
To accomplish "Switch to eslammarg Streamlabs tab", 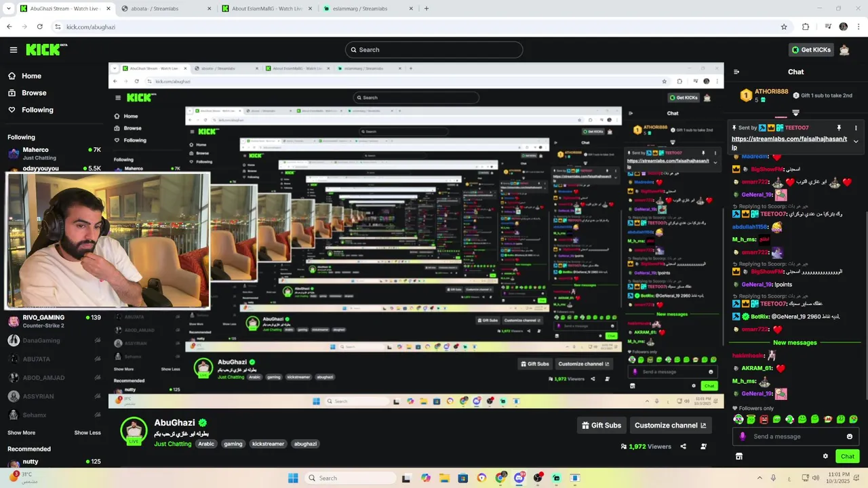I will [367, 9].
